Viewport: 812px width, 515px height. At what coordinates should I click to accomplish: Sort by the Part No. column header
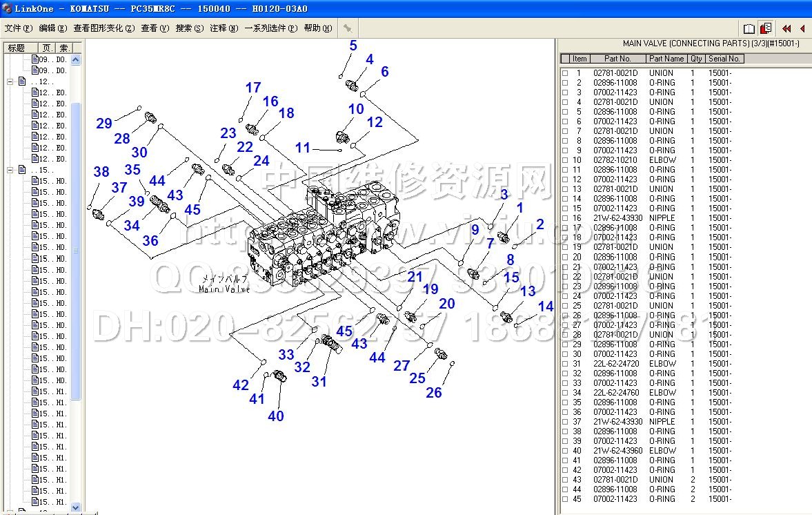point(617,59)
